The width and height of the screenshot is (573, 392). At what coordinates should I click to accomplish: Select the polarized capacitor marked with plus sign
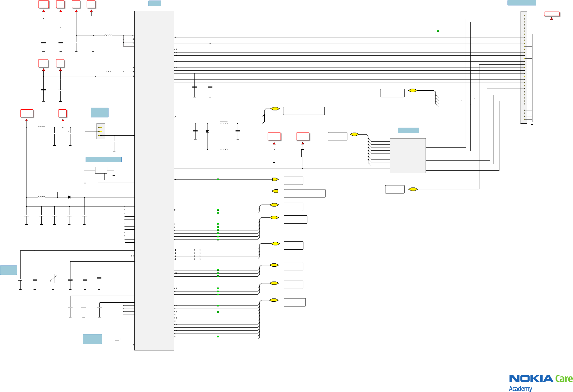click(70, 133)
